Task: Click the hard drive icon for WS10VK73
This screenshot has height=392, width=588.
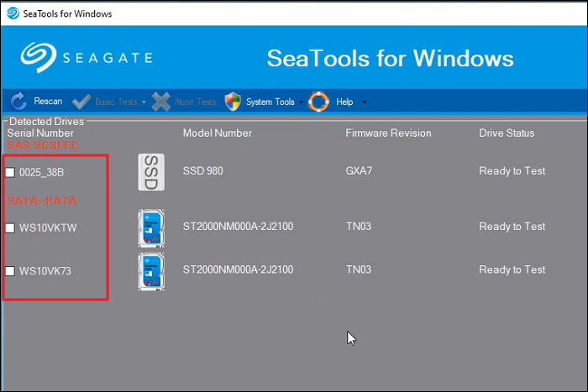Action: pos(151,271)
